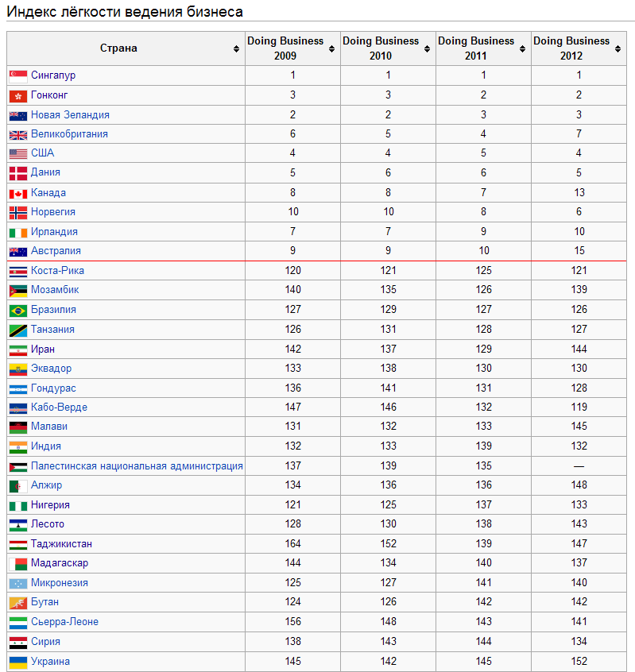The width and height of the screenshot is (635, 672).
Task: Click the Brazil flag icon
Action: (18, 311)
